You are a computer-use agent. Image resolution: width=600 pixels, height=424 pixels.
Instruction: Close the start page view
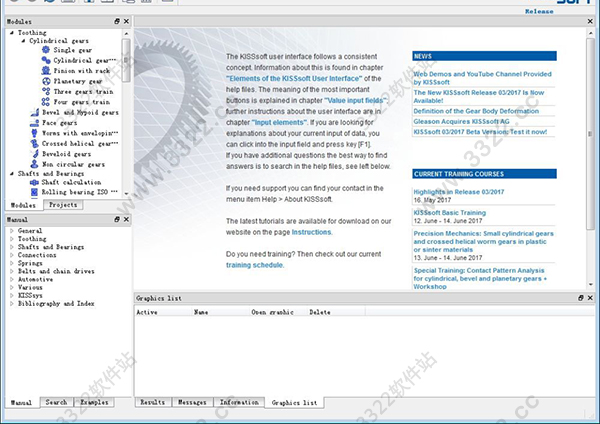click(590, 21)
